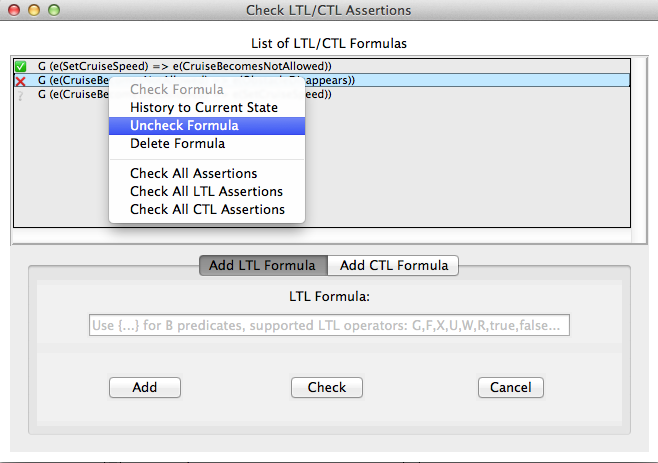Click the green checkmark status icon
658x463 pixels.
(20, 65)
